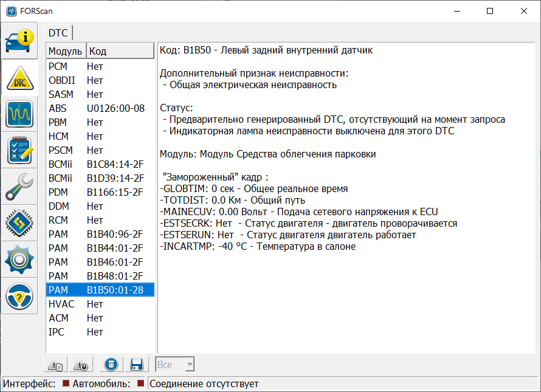
Task: Open the disabled 'Все' filter dropdown
Action: click(x=175, y=365)
